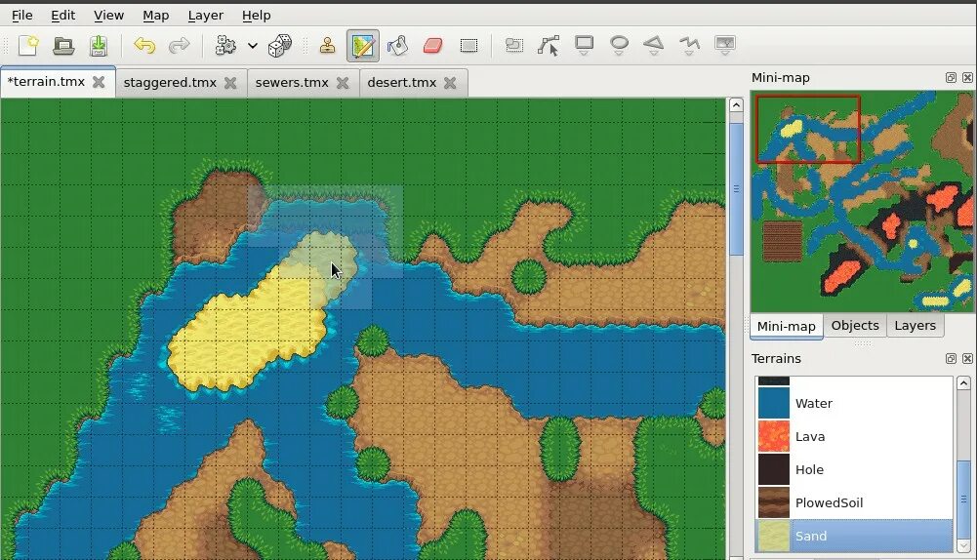Select the Edit Polygons tool
Image resolution: width=977 pixels, height=560 pixels.
[x=549, y=46]
